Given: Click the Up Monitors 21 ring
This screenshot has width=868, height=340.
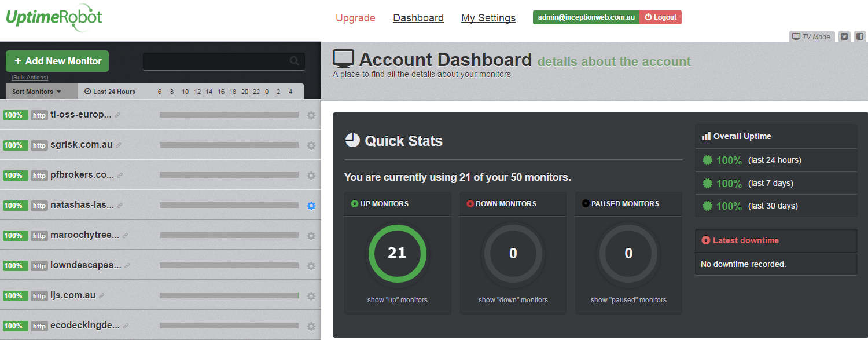Looking at the screenshot, I should 398,253.
